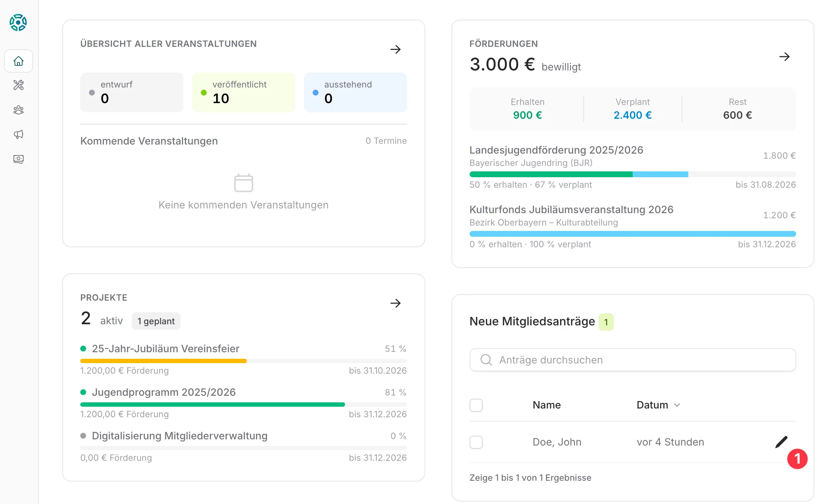Click the Anträge durchsuchen search field

pyautogui.click(x=632, y=360)
